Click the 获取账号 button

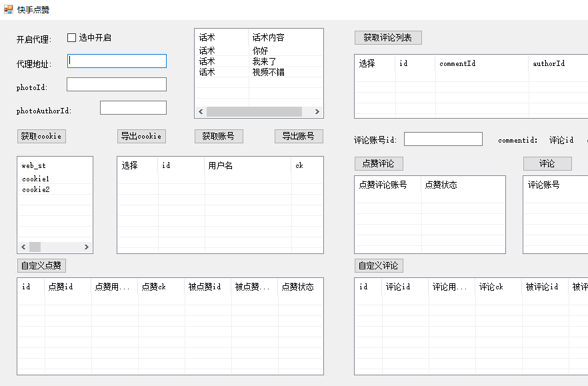219,136
